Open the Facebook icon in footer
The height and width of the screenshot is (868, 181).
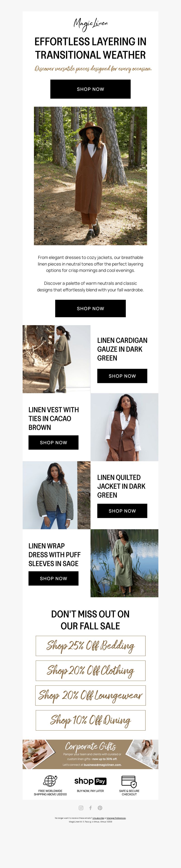(x=90, y=808)
